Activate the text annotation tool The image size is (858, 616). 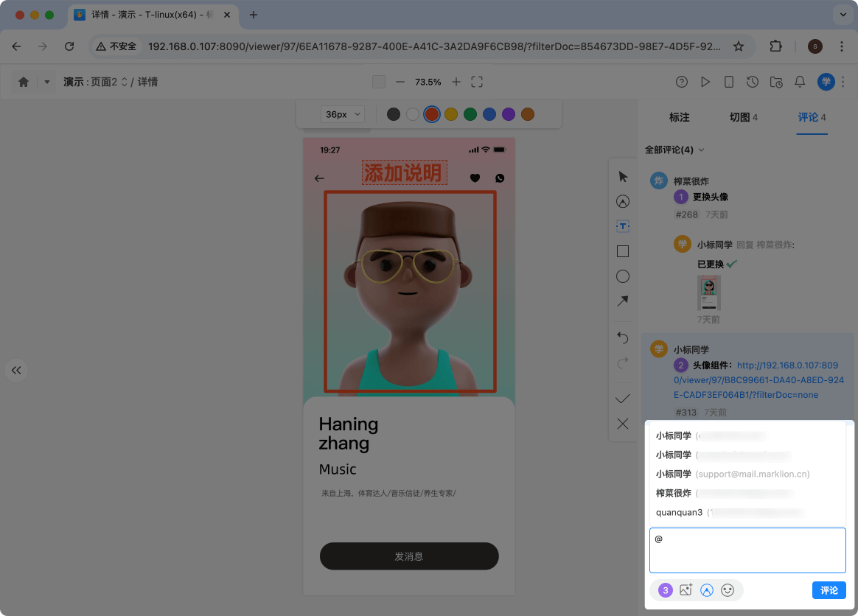[x=622, y=226]
